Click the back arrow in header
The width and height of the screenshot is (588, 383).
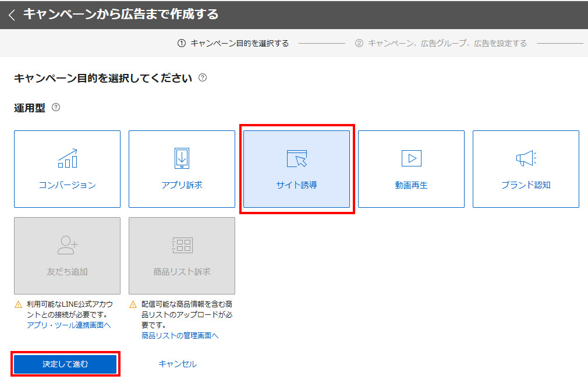coord(12,15)
